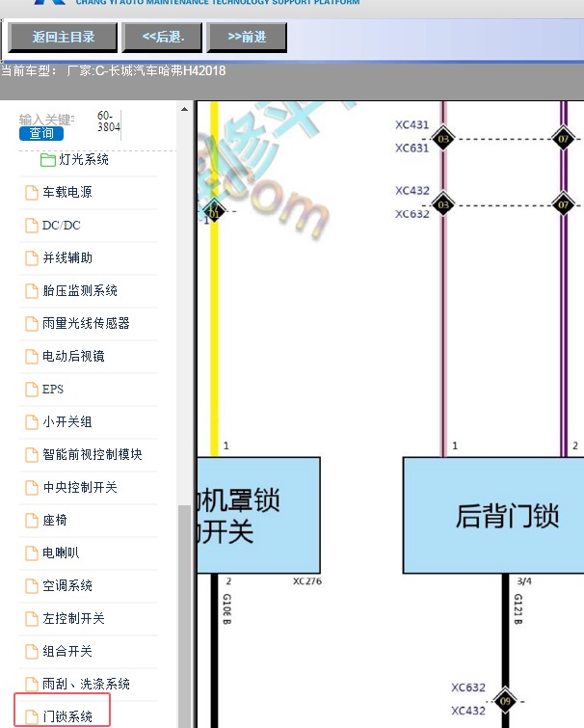
Task: Click the green folder icon beside 灯光系统
Action: tap(48, 160)
